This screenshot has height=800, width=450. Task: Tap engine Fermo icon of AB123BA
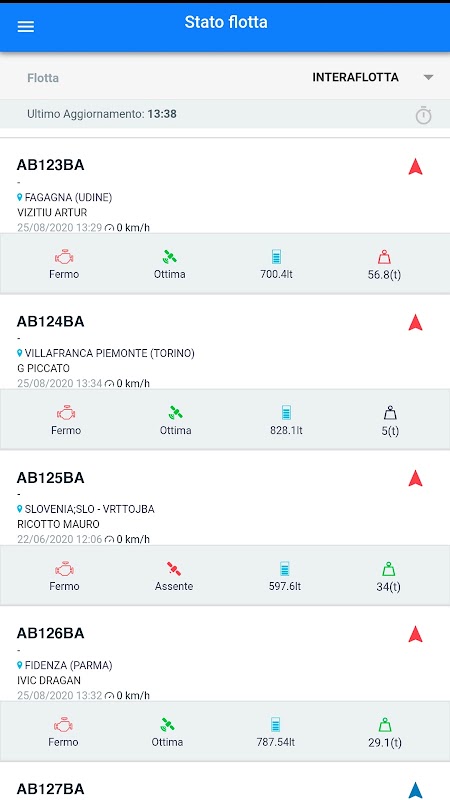click(64, 257)
